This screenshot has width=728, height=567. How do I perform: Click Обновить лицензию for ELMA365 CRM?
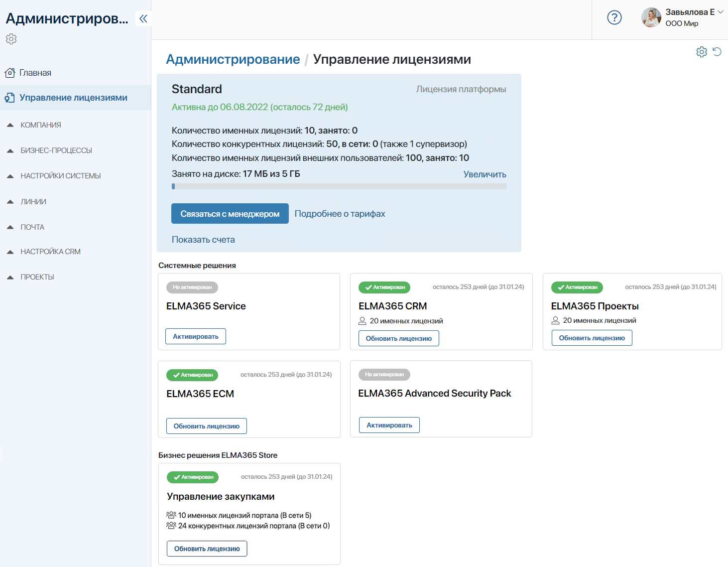click(x=399, y=338)
